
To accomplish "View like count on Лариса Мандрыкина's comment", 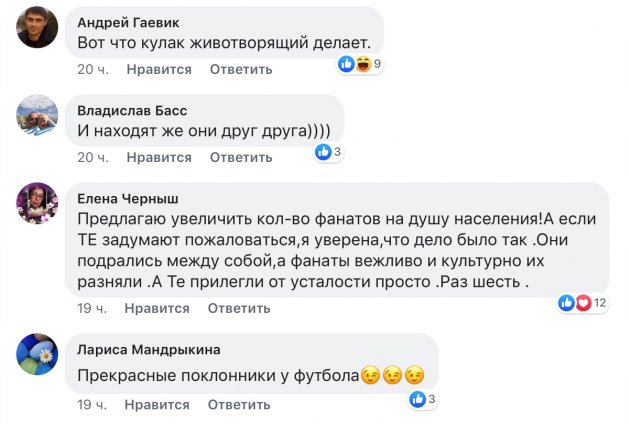I will pos(424,398).
